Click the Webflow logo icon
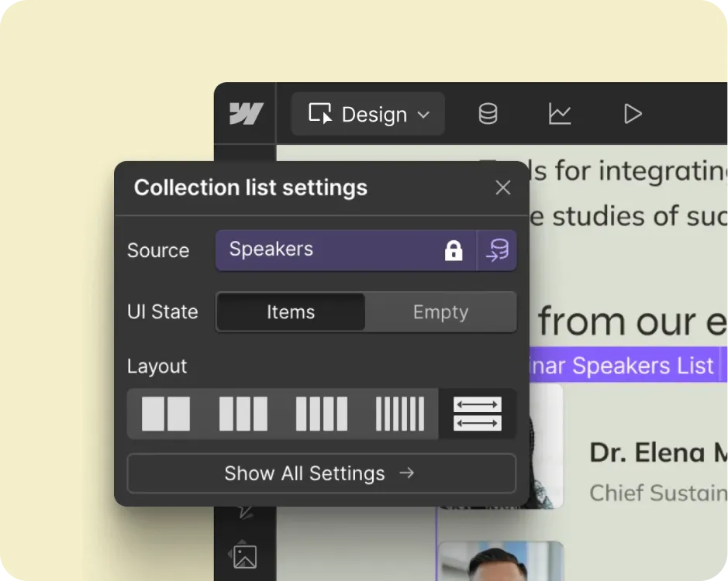 pyautogui.click(x=246, y=114)
